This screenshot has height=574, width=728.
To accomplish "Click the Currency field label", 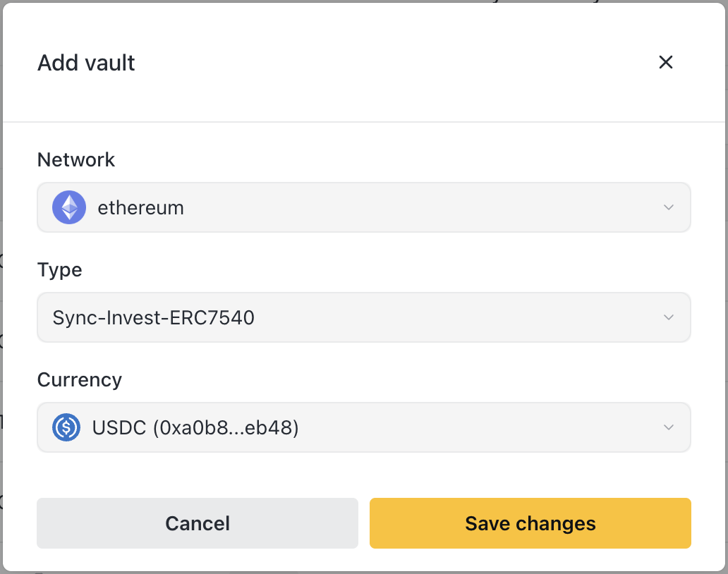I will pos(80,380).
